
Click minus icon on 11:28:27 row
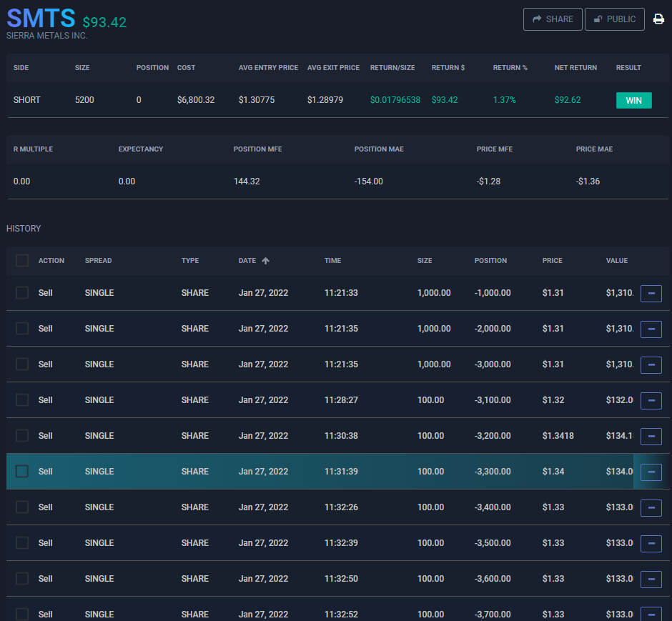[651, 400]
